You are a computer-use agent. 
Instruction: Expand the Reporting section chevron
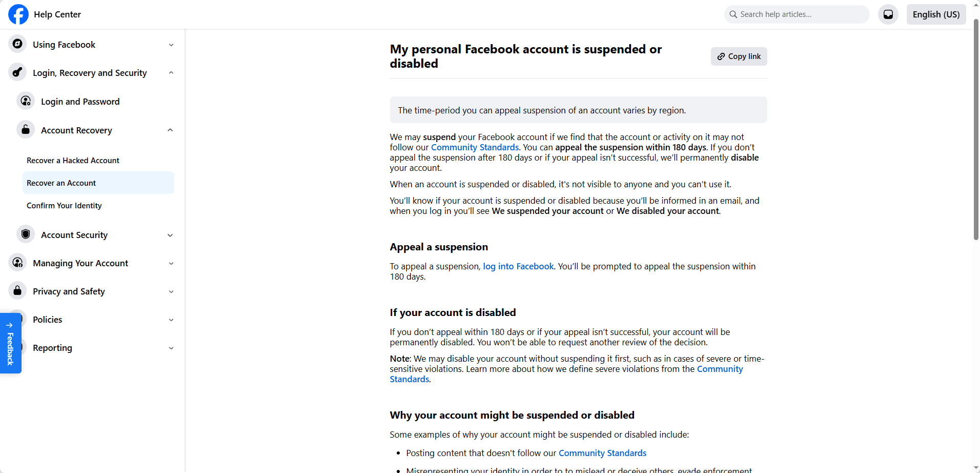[171, 348]
